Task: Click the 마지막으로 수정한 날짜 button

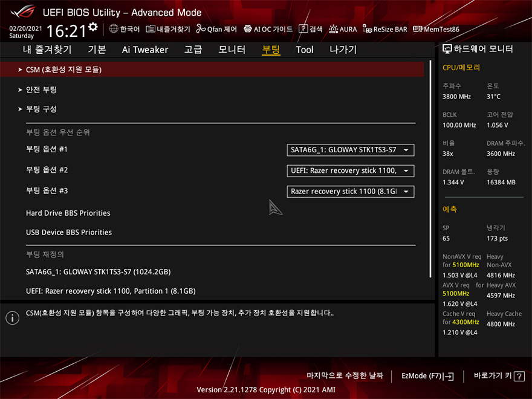Action: coord(345,375)
